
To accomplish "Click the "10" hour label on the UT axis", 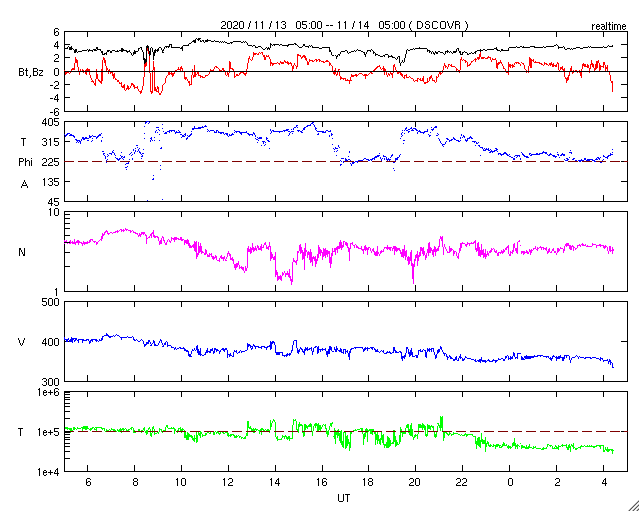I will (x=181, y=482).
